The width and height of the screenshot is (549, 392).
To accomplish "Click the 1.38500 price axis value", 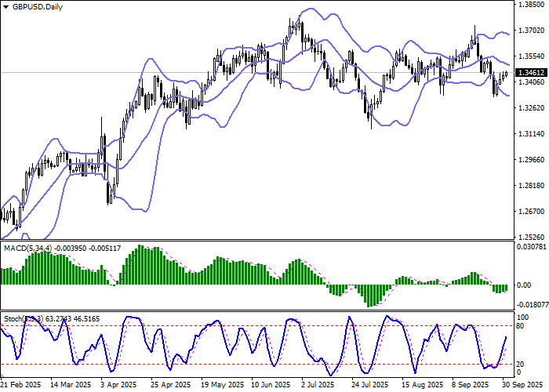I will (x=532, y=5).
